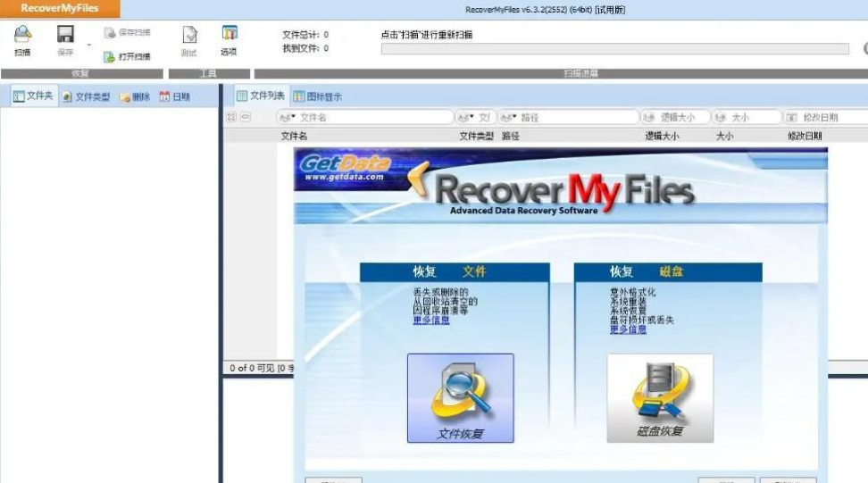Switch to the 日期 tab
Screen dimensions: 868x483
coord(175,96)
